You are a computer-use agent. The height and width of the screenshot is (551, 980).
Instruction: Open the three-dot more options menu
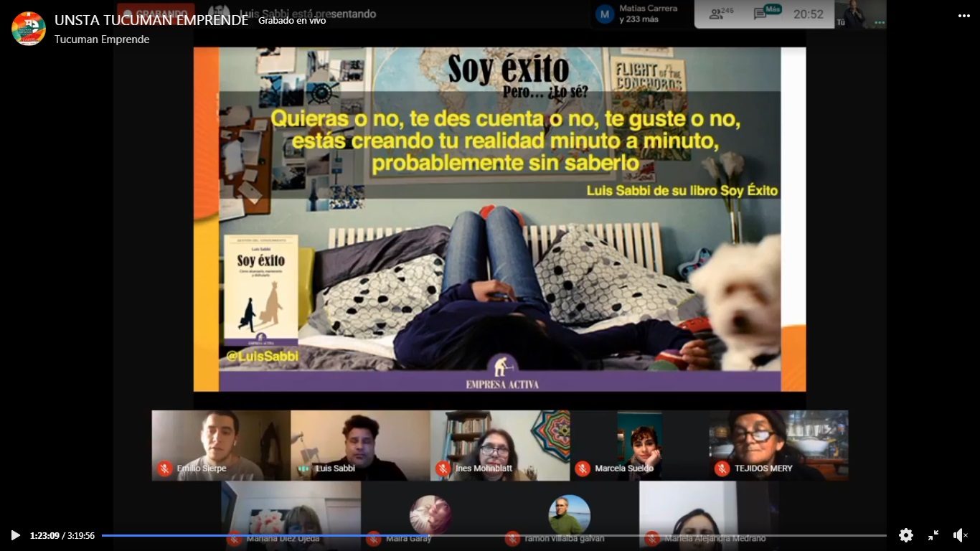[963, 16]
